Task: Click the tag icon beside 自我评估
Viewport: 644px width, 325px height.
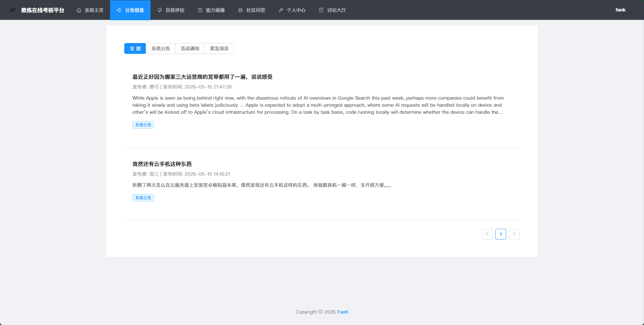Action: point(160,10)
